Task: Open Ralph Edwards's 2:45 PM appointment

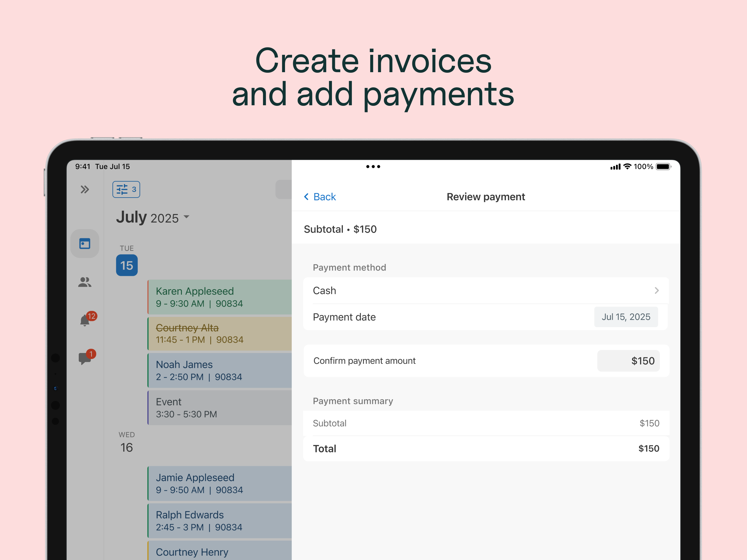Action: (x=216, y=520)
